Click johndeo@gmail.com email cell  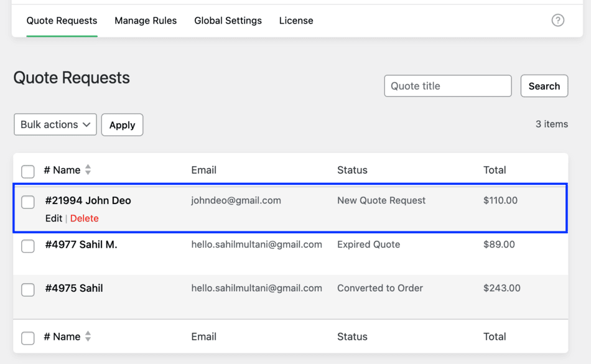pos(236,200)
